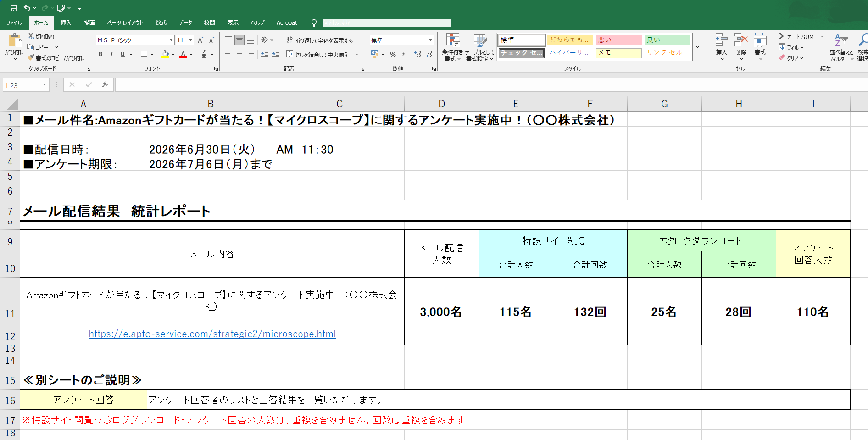The height and width of the screenshot is (440, 868).
Task: Toggle underline formatting
Action: (x=122, y=54)
